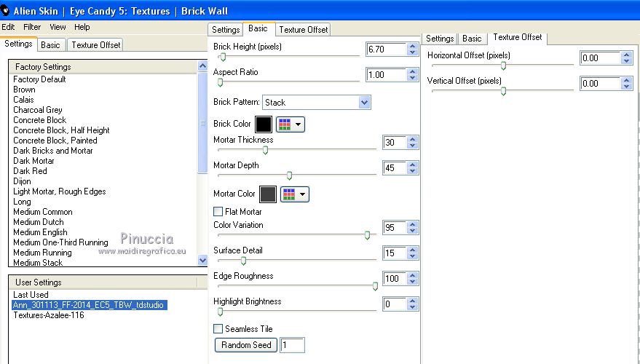Click the Brick Height spinner arrows
Screen dimensions: 640x364
tap(412, 50)
